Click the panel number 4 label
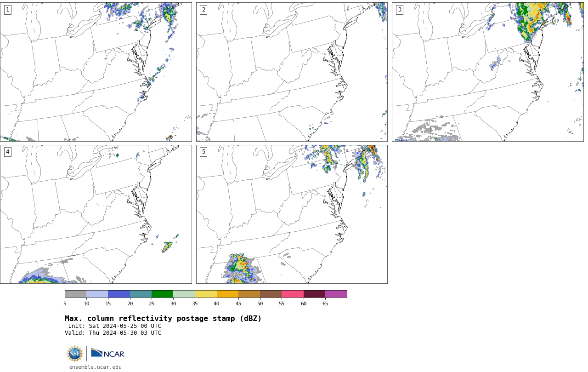Screen dimensions: 588x372 (7, 152)
